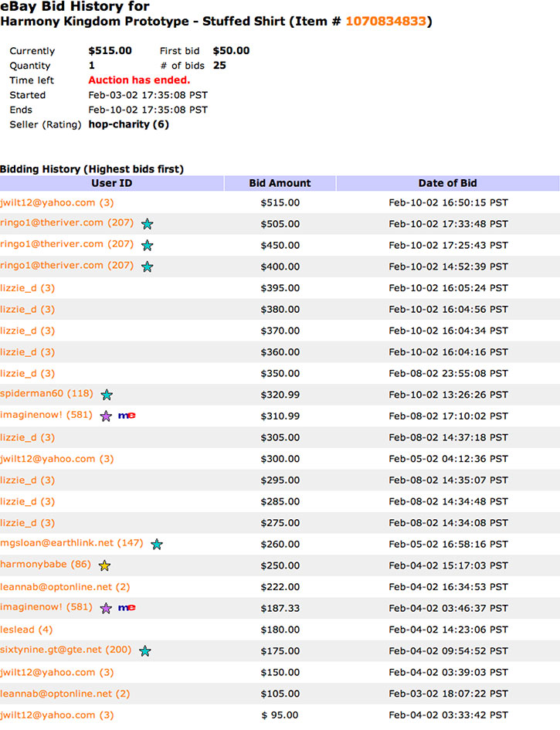
Task: Click the seller feedback rating (6)
Action: coord(161,125)
